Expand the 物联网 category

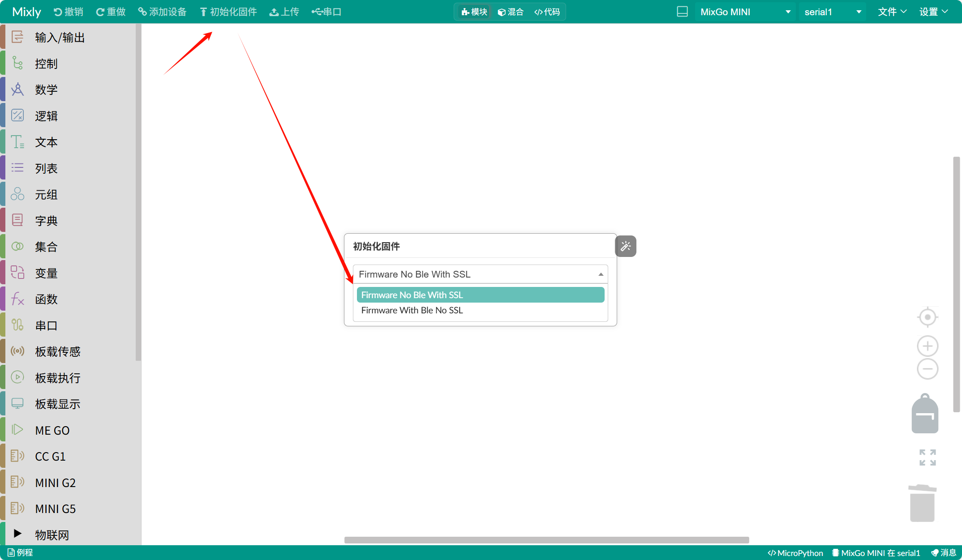pos(52,534)
